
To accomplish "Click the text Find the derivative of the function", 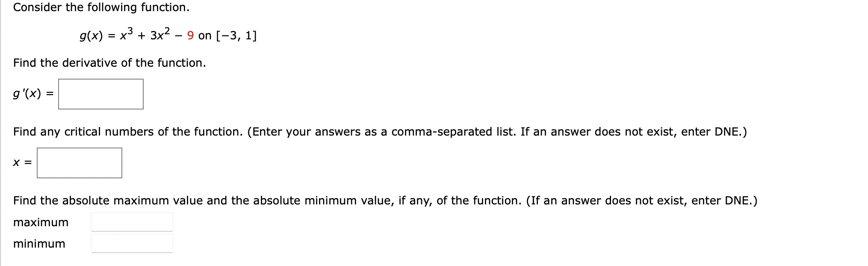I will [110, 63].
